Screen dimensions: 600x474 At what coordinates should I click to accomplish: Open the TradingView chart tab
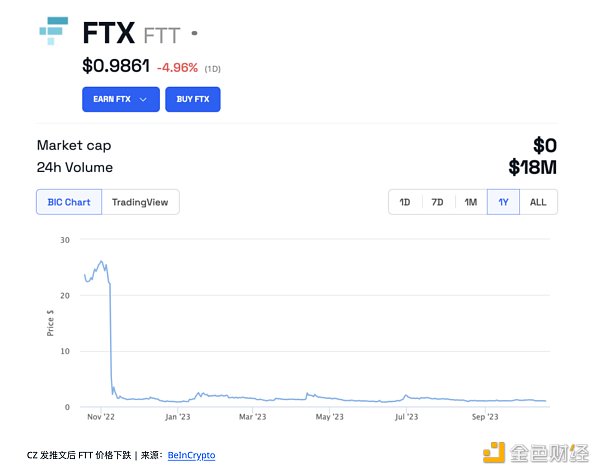pyautogui.click(x=140, y=202)
